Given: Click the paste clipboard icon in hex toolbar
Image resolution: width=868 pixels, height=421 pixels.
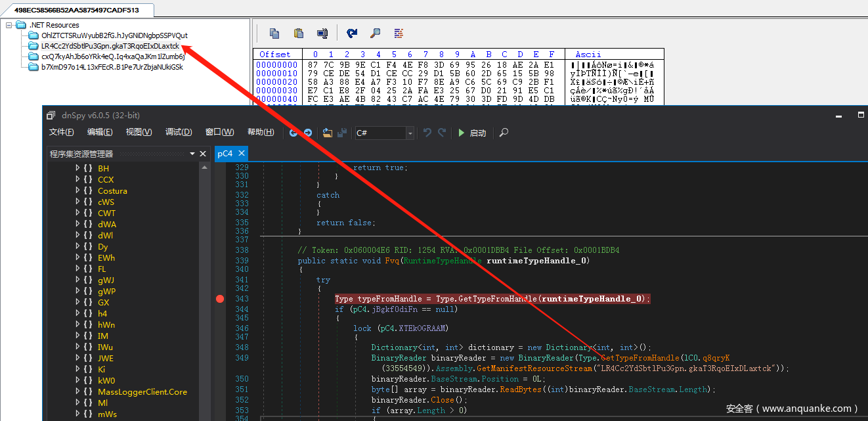Looking at the screenshot, I should tap(299, 33).
